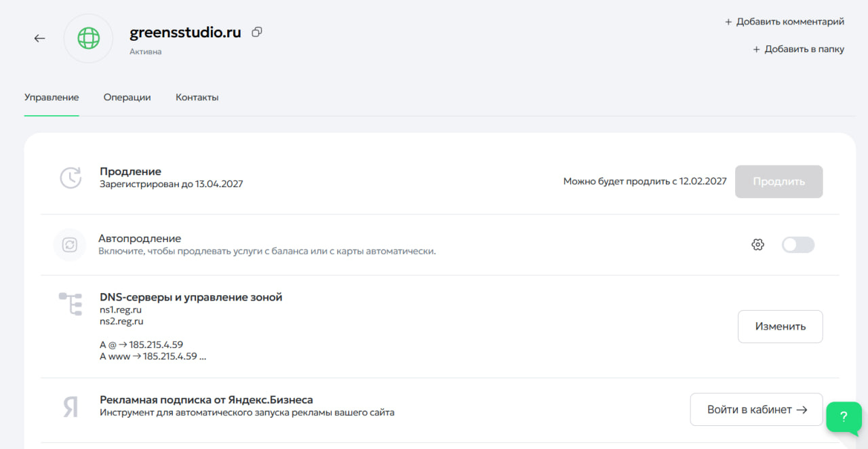Screen dimensions: 868x449
Task: Click Добавить в папку link
Action: click(x=798, y=49)
